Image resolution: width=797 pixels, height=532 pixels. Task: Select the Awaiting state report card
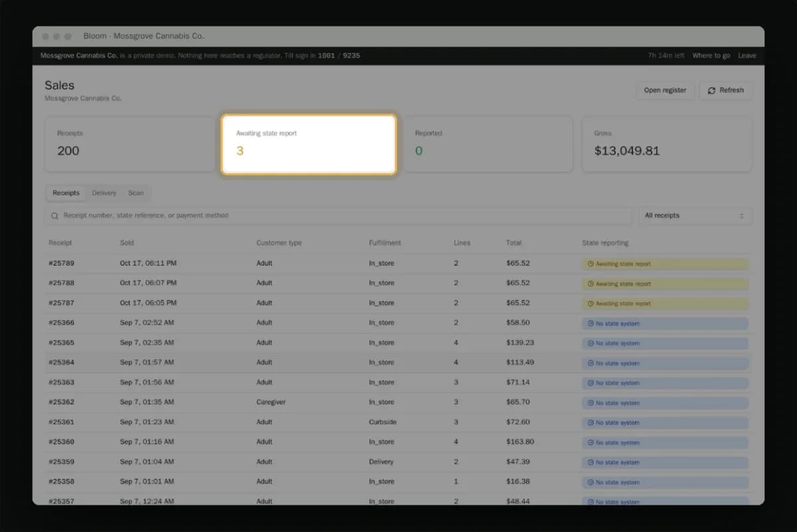(309, 145)
